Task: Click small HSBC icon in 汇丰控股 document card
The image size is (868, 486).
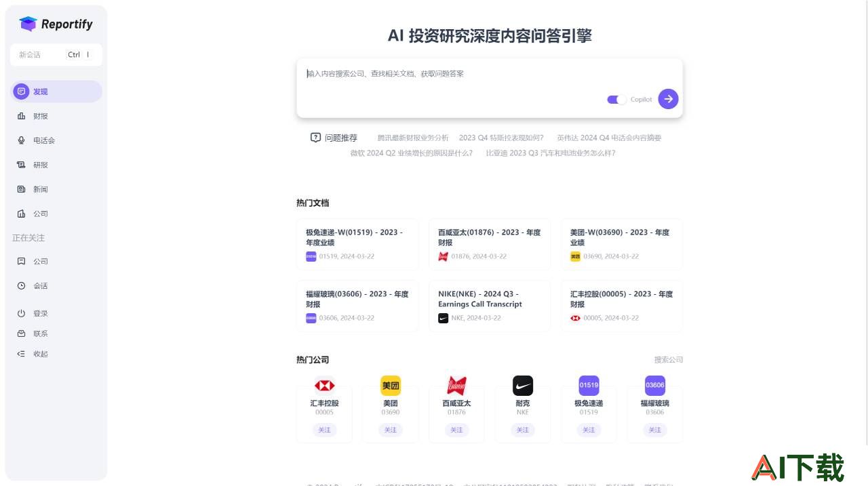Action: tap(576, 318)
